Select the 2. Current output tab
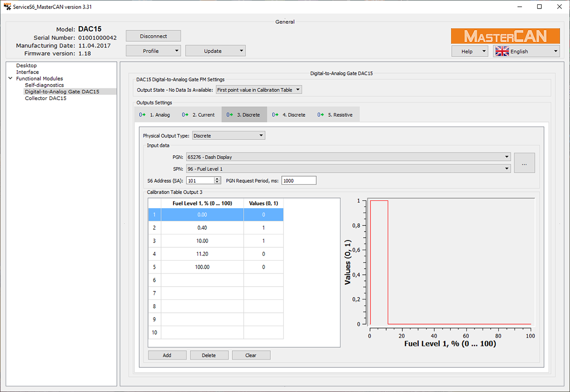Screen dimensions: 570x392 [199, 115]
